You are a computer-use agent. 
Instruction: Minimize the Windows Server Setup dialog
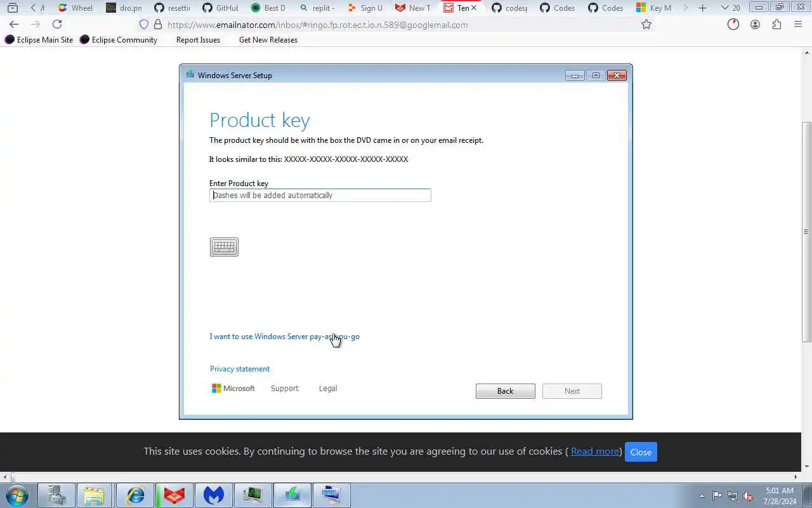click(575, 75)
